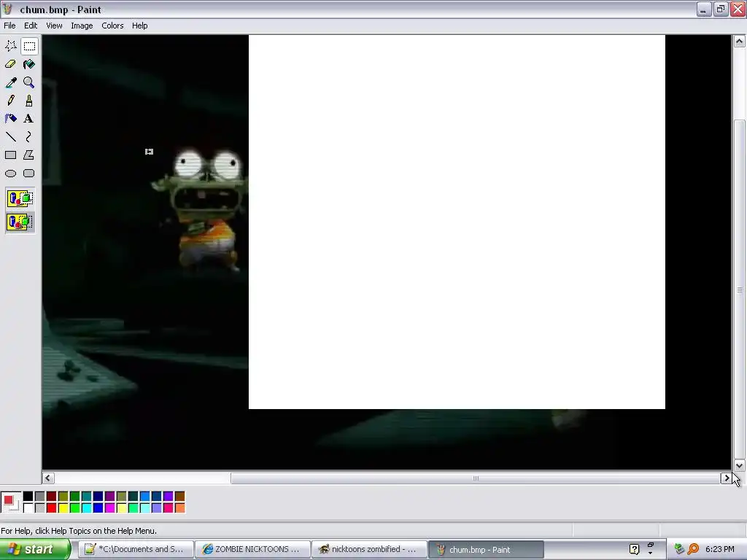Select the Polygon tool

29,155
